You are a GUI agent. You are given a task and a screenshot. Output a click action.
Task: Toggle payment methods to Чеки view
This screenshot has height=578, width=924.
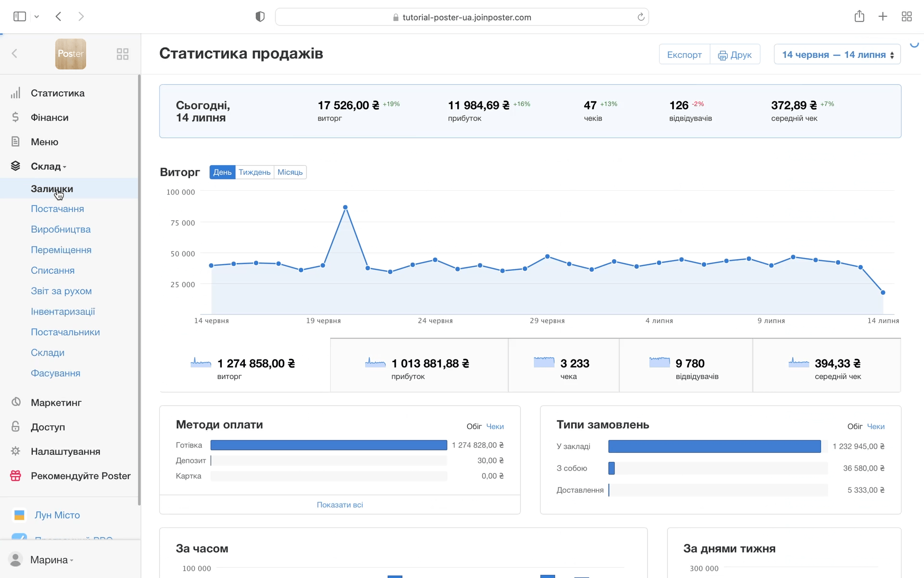pos(495,426)
